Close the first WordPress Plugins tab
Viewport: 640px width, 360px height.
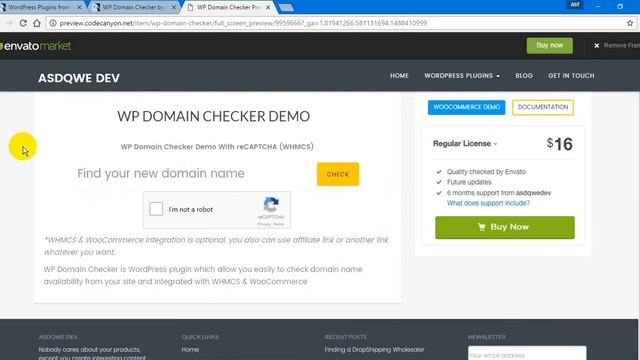point(79,7)
